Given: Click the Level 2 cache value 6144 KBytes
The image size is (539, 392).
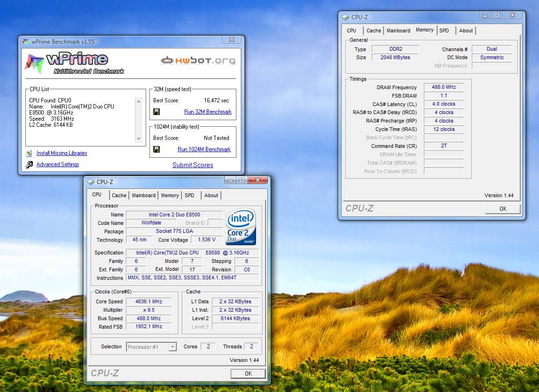Looking at the screenshot, I should coord(235,318).
